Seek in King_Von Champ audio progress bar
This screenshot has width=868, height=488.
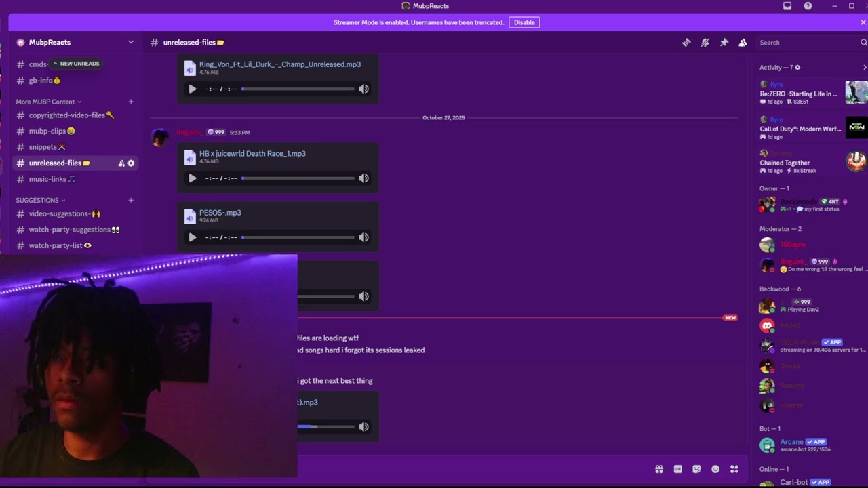298,89
